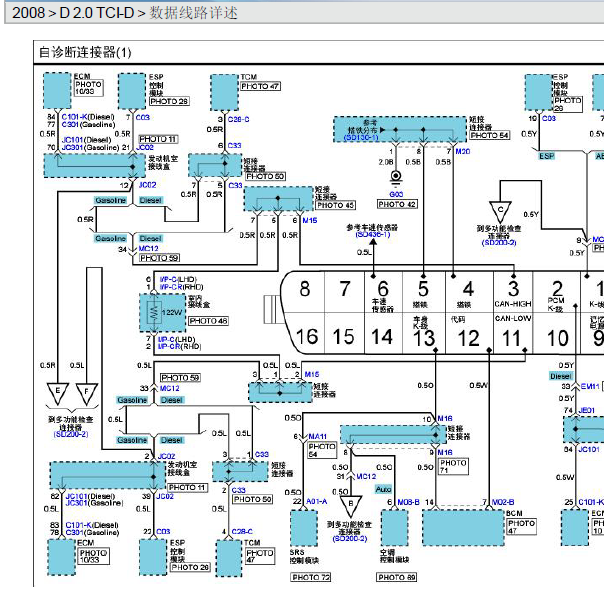Click the PHOTO 46 button
This screenshot has width=604, height=601.
tap(208, 321)
